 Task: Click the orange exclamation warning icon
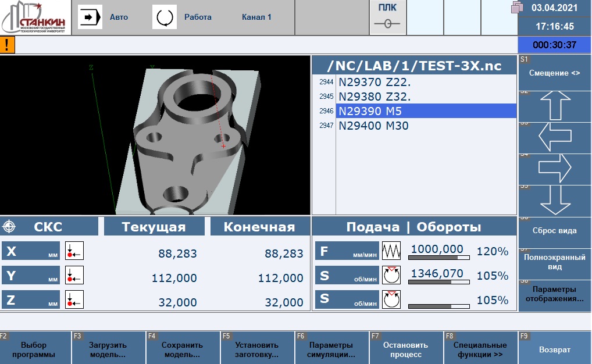8,45
